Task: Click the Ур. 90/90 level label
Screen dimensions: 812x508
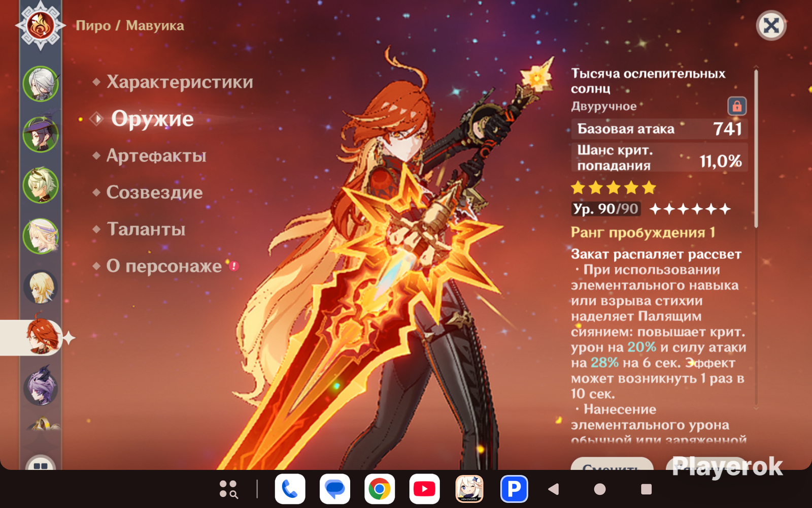Action: pyautogui.click(x=605, y=209)
